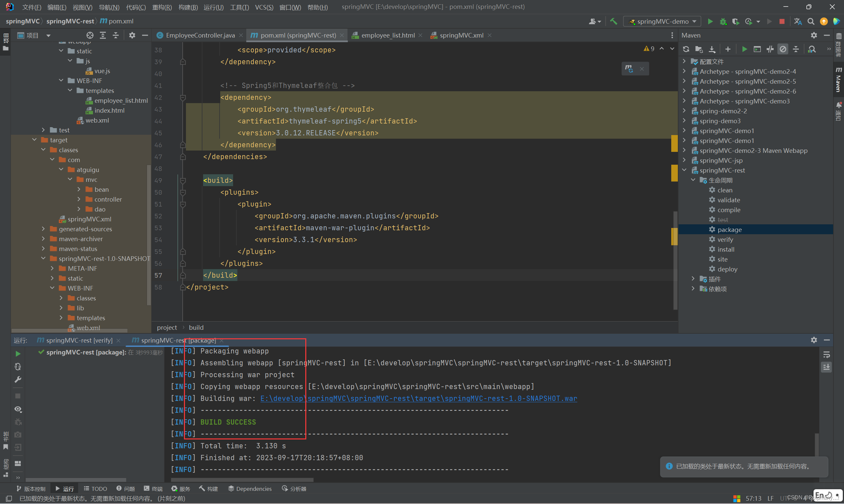Expand the generated-sources folder
Screen dimensions: 844x504
pos(43,229)
